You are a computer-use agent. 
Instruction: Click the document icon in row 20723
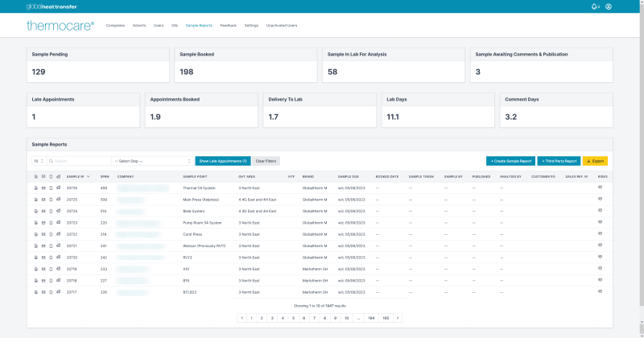(x=35, y=223)
